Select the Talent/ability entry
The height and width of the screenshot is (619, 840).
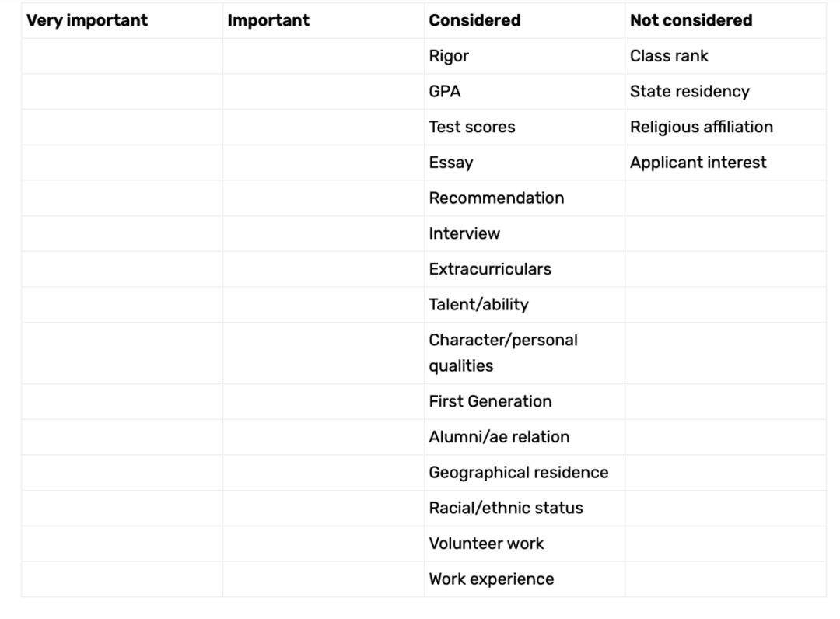[x=478, y=305]
